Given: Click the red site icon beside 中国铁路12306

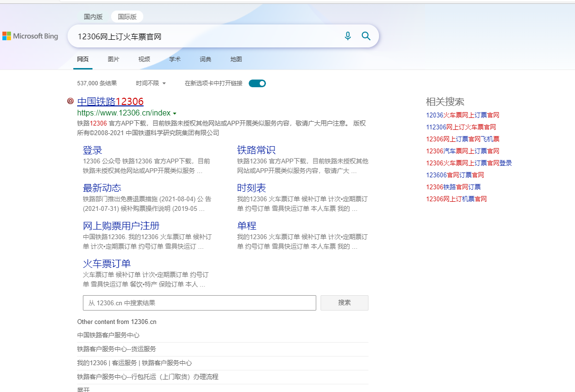Looking at the screenshot, I should 70,101.
